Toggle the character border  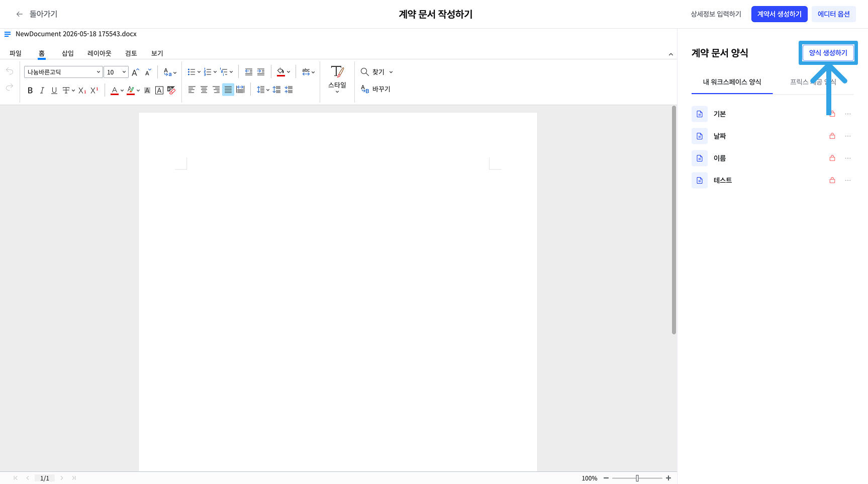(x=159, y=91)
